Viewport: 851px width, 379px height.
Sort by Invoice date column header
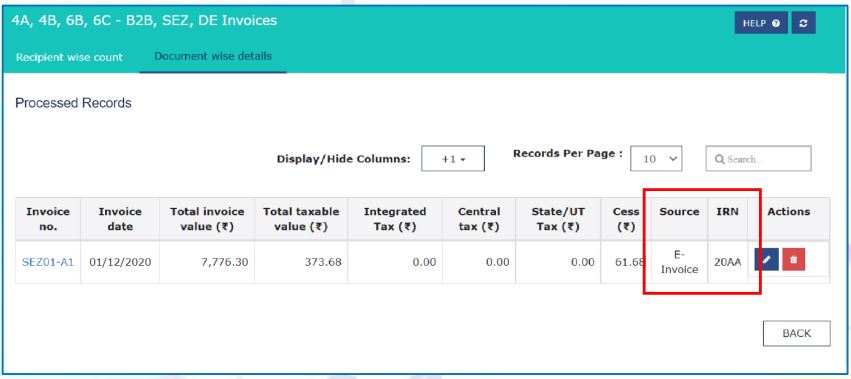(120, 219)
